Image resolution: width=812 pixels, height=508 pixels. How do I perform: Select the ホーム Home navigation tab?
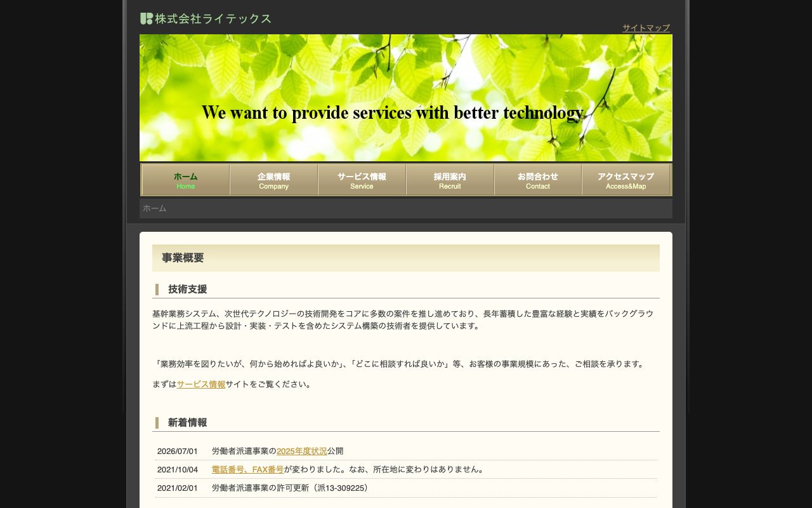point(186,180)
